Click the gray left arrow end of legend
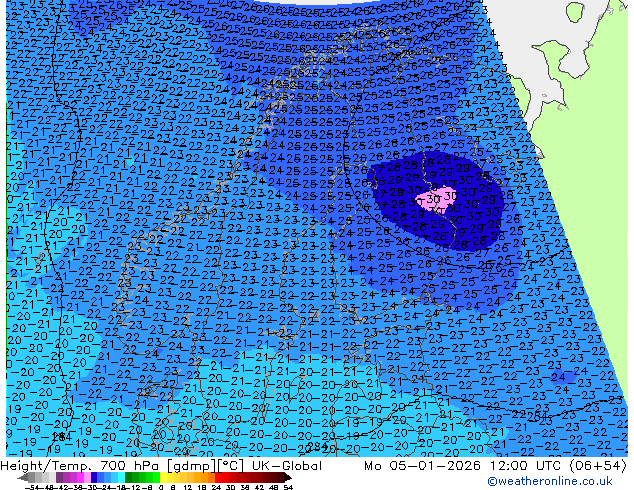This screenshot has height=490, width=634. point(22,478)
